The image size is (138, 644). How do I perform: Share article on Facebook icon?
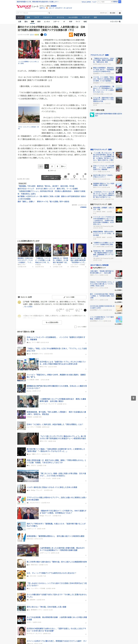click(x=45, y=35)
